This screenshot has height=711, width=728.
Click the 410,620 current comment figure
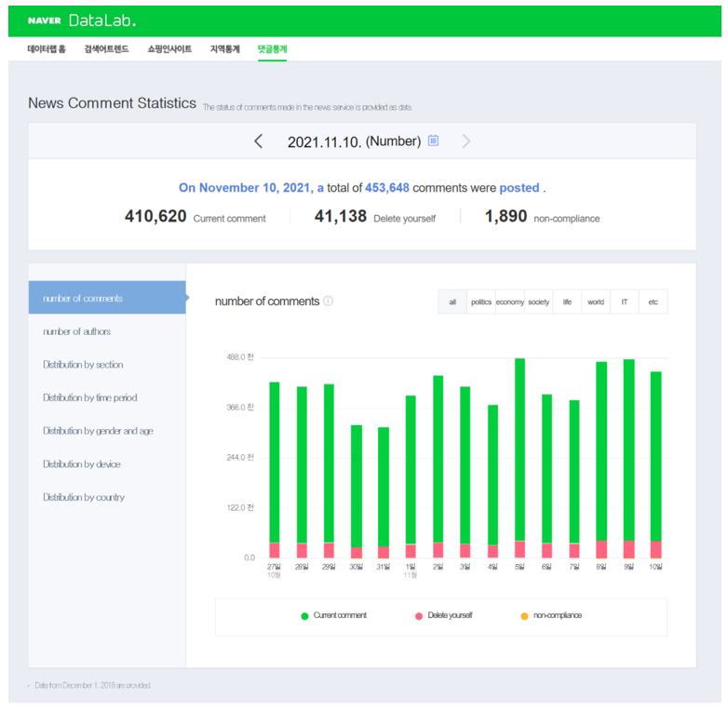click(x=155, y=216)
